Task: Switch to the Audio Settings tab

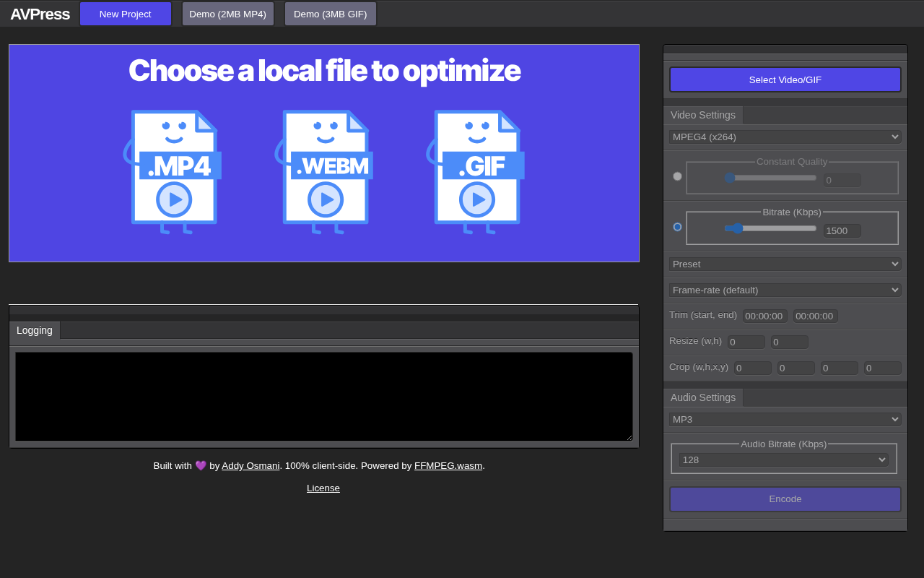Action: (x=702, y=397)
